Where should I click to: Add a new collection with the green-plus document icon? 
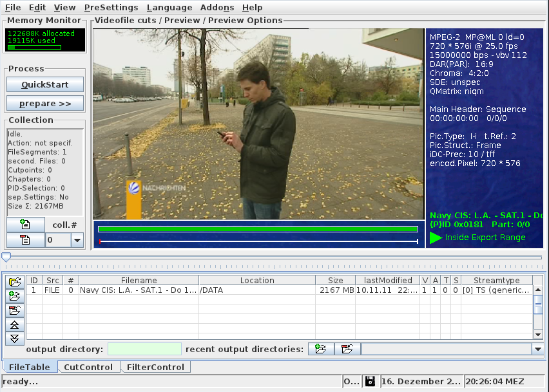click(26, 225)
